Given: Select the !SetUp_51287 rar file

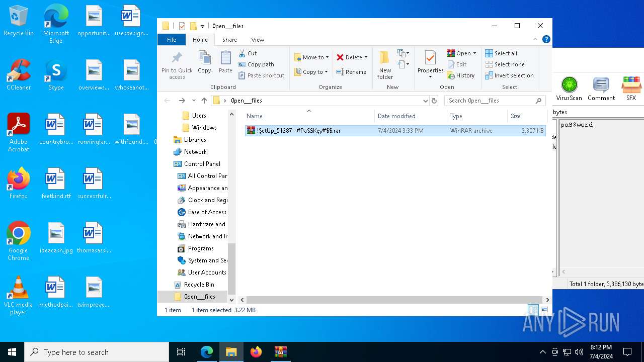Looking at the screenshot, I should (395, 131).
